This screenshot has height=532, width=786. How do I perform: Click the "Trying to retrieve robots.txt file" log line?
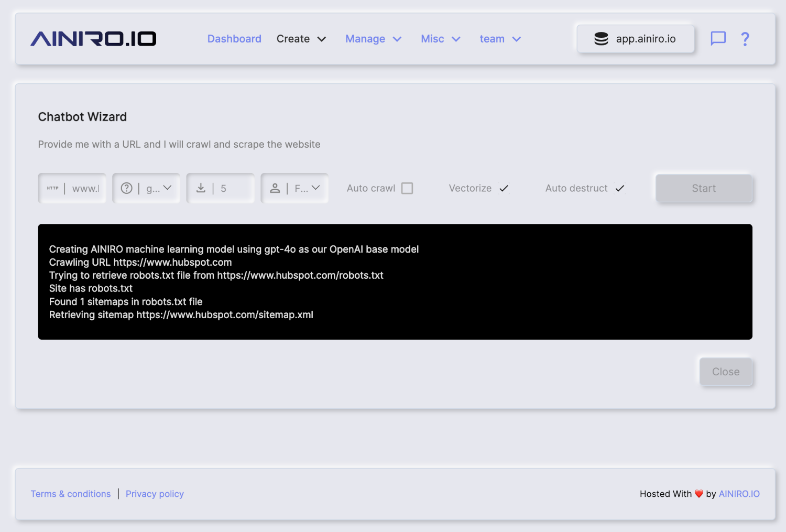[216, 275]
